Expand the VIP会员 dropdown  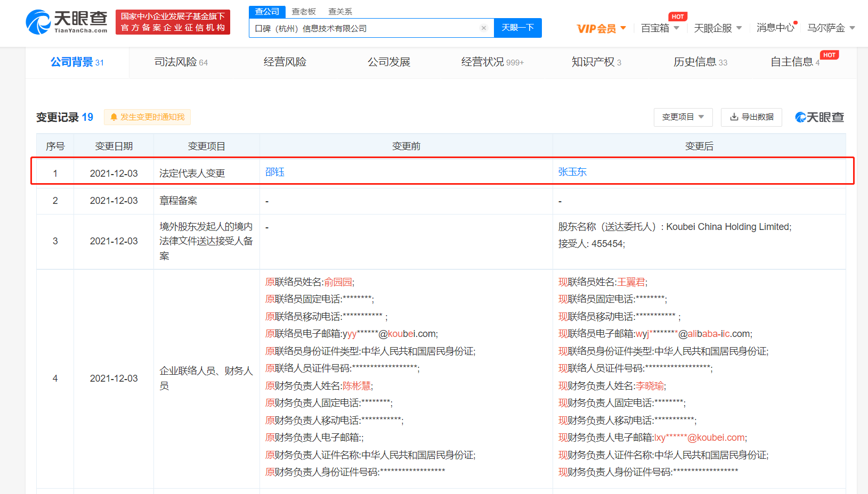(x=601, y=28)
